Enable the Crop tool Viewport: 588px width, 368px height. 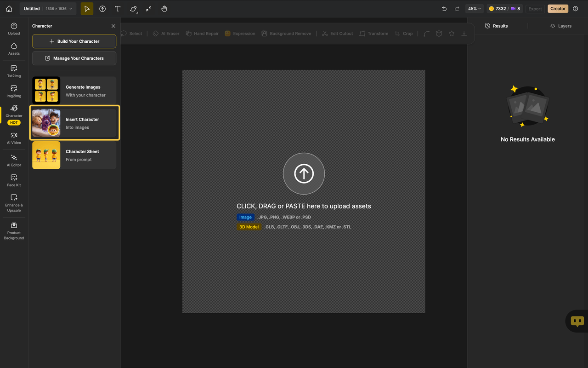[x=404, y=33]
